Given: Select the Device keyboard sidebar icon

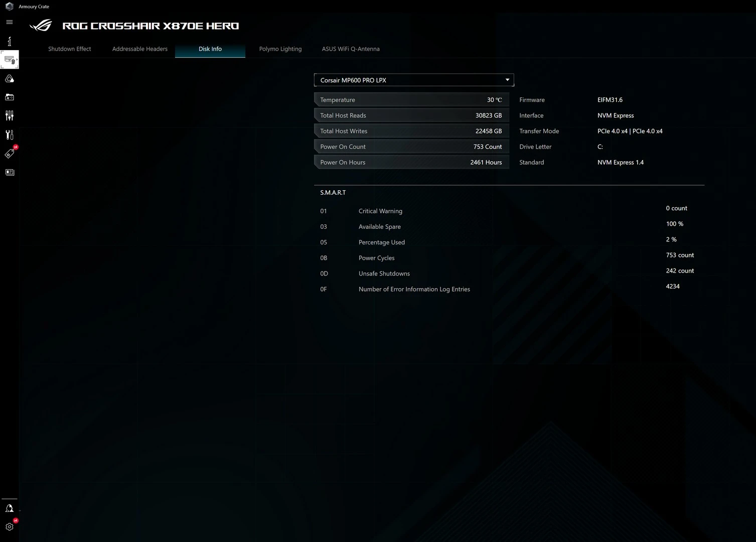Looking at the screenshot, I should pyautogui.click(x=10, y=60).
